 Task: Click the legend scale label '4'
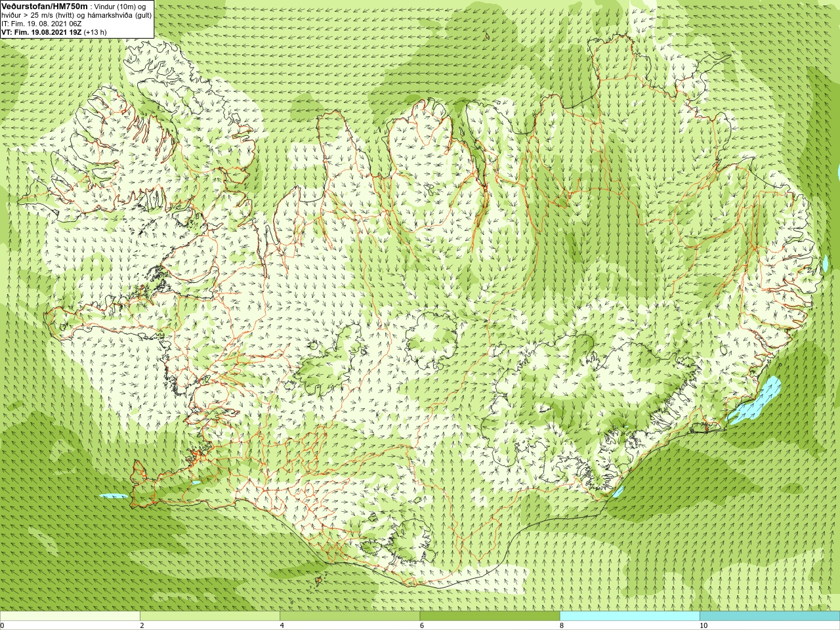(x=282, y=625)
